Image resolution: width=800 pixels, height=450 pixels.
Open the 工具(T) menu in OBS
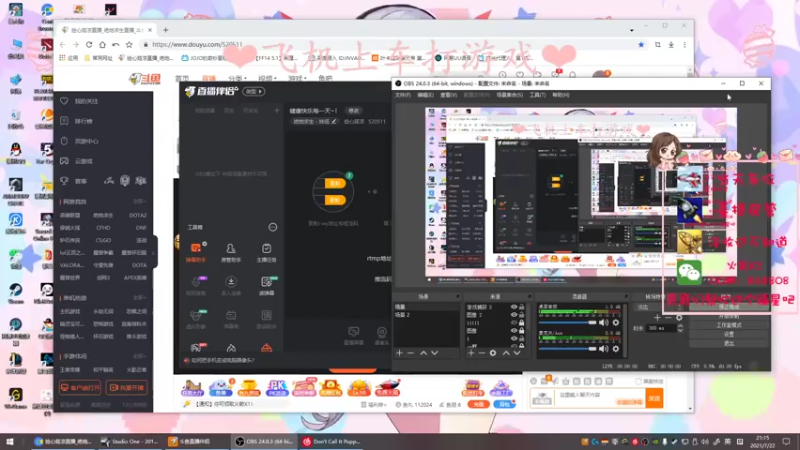pos(537,95)
